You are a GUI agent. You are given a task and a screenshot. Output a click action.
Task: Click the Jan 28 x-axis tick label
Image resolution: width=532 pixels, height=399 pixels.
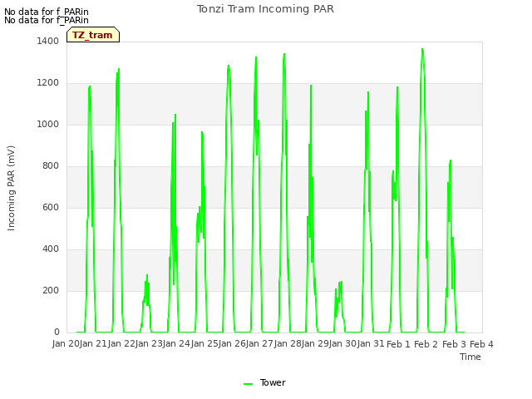pyautogui.click(x=288, y=344)
